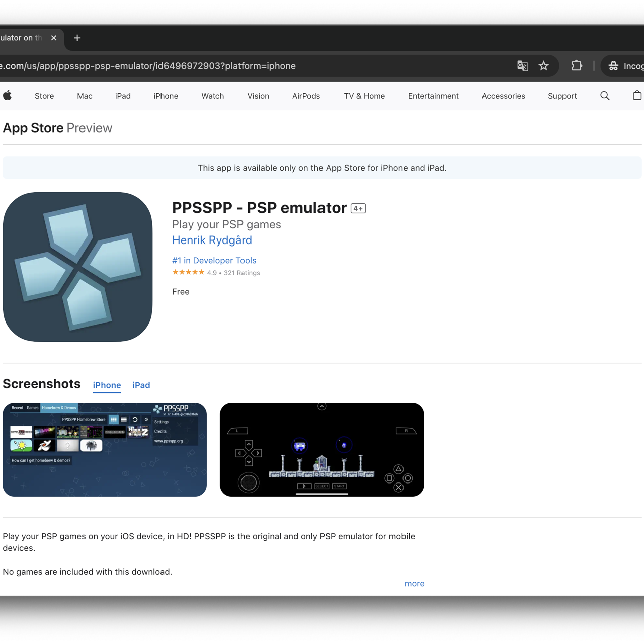
Task: Click the 'Free' price label
Action: click(x=181, y=292)
